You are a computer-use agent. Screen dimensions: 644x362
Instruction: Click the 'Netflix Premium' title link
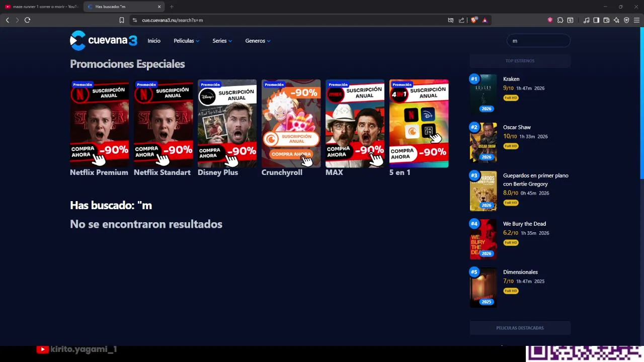click(99, 172)
